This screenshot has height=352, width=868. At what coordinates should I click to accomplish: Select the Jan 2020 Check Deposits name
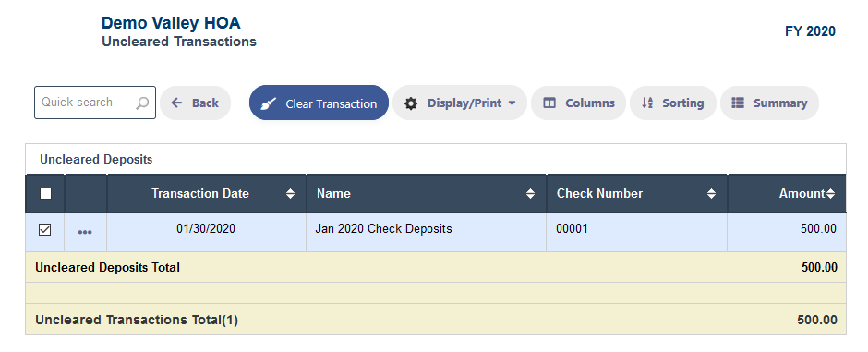tap(383, 228)
